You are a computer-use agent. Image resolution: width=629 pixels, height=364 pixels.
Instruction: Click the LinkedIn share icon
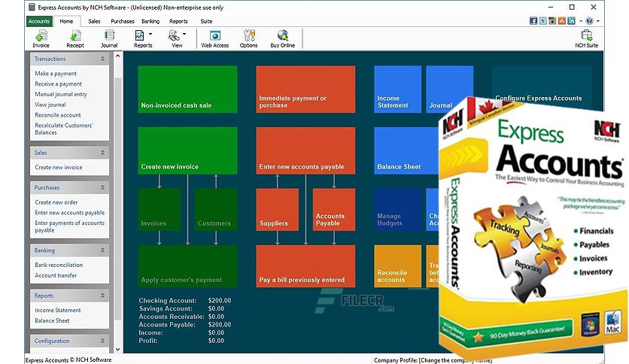571,21
